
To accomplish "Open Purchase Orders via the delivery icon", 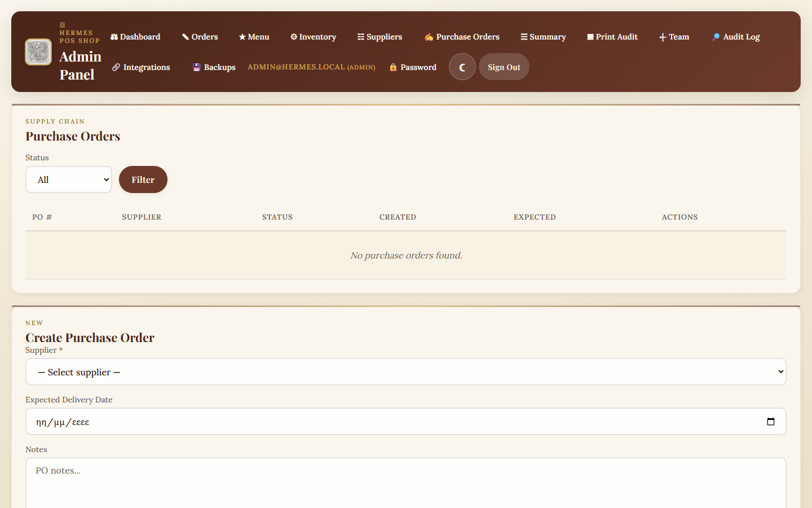I will pos(427,36).
